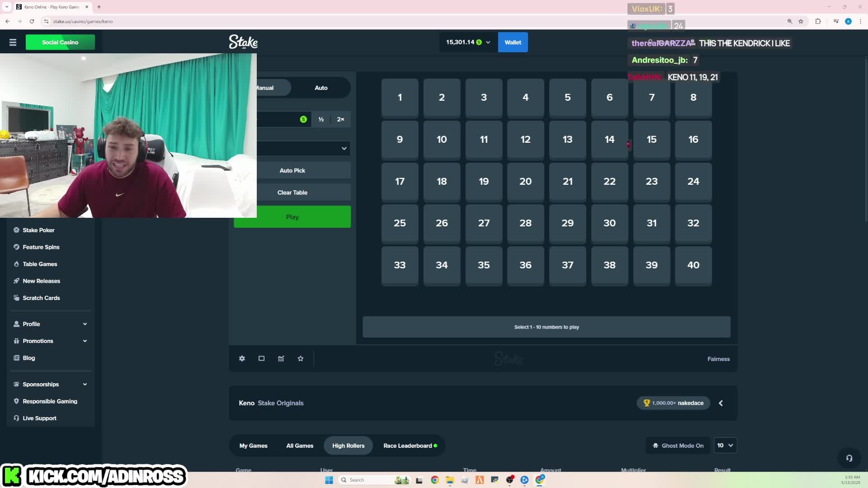Open the tab search dropdown arrow
868x488 pixels.
6,7
